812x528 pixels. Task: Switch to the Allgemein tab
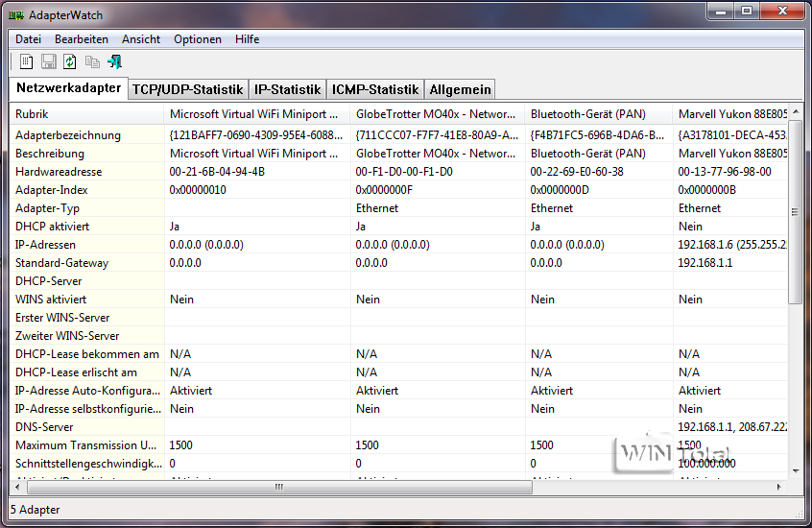click(460, 89)
